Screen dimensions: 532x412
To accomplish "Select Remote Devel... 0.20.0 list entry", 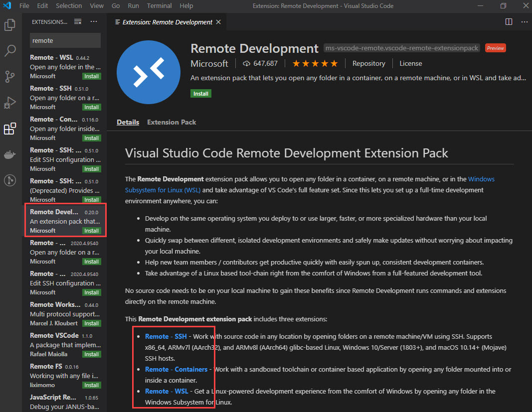I will click(64, 221).
